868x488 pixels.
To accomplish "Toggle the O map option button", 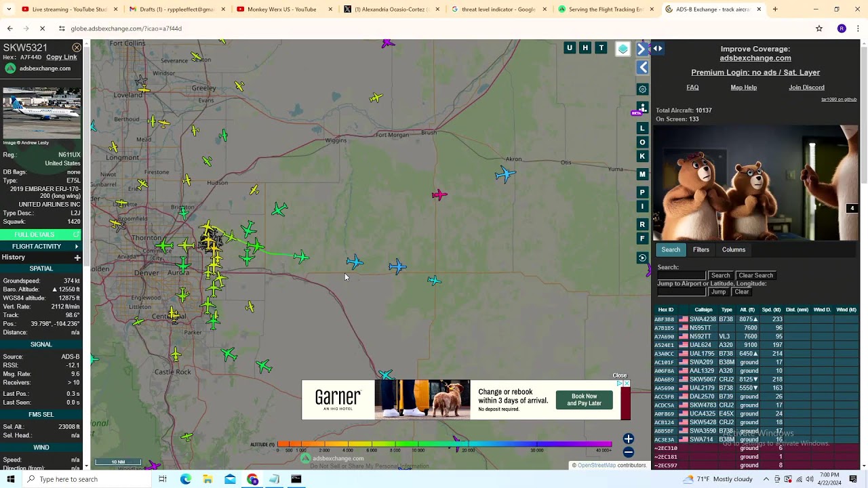I will tap(642, 142).
